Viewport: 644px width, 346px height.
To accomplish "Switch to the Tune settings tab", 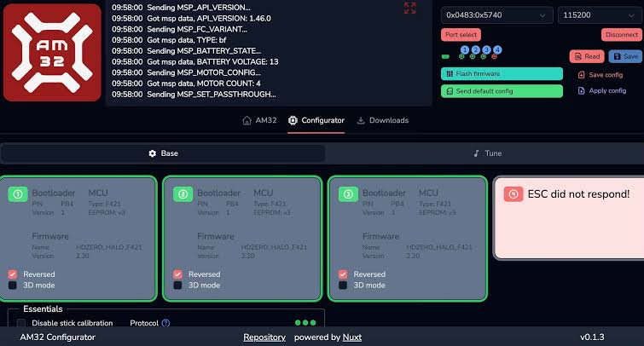I will coord(487,153).
